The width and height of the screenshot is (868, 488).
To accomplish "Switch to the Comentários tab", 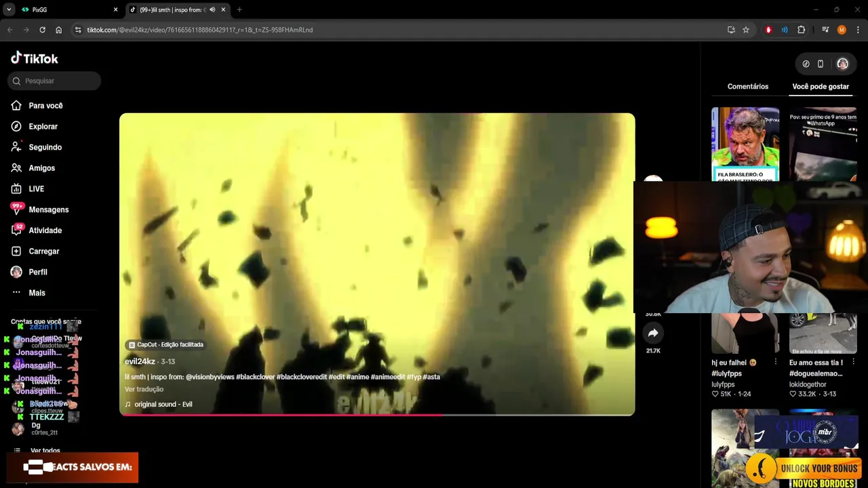I will point(748,87).
